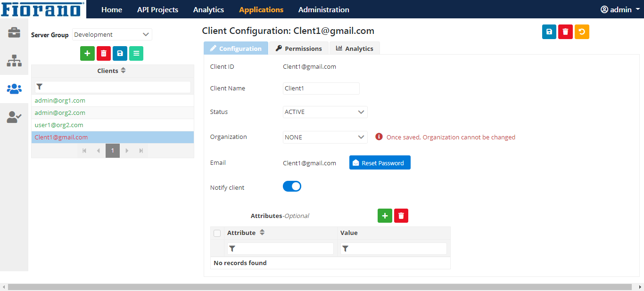Delete selected client from Clients list

click(x=104, y=54)
